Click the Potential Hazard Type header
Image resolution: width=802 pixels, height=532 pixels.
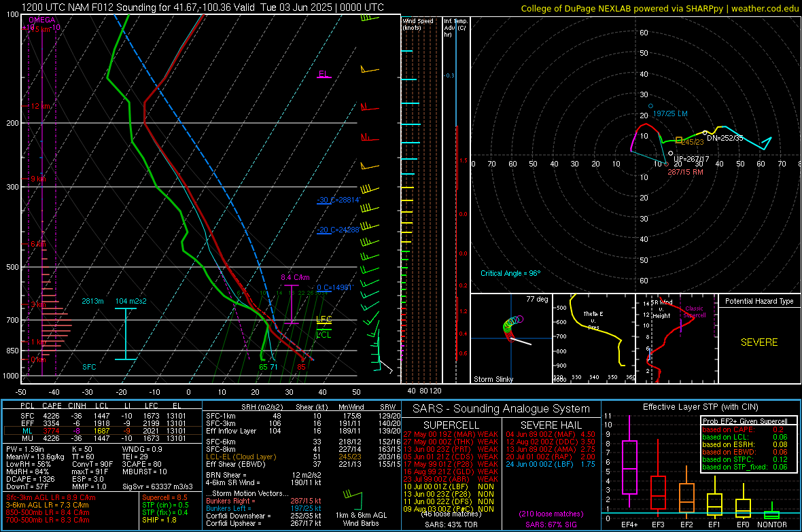point(759,301)
